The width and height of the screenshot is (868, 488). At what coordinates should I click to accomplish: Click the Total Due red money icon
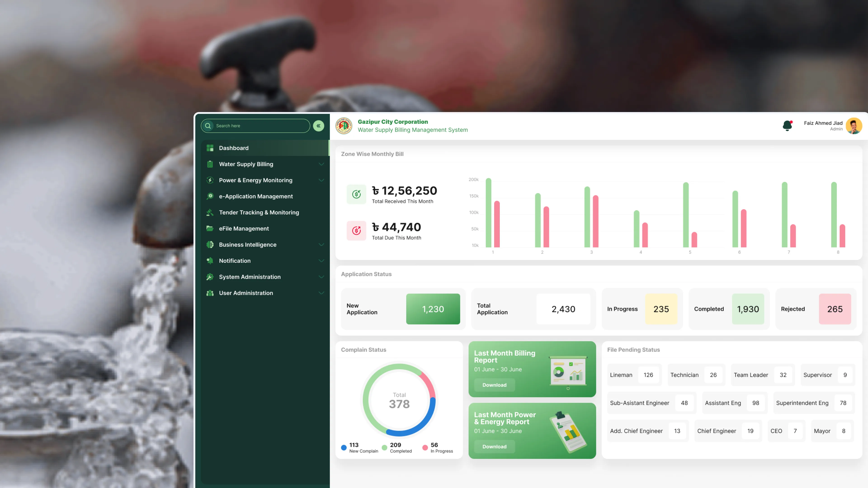(356, 230)
